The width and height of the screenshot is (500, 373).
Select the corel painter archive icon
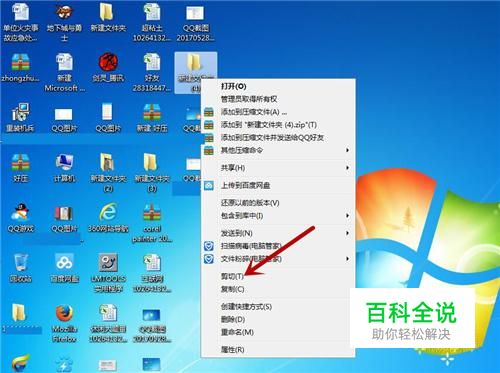pyautogui.click(x=152, y=223)
